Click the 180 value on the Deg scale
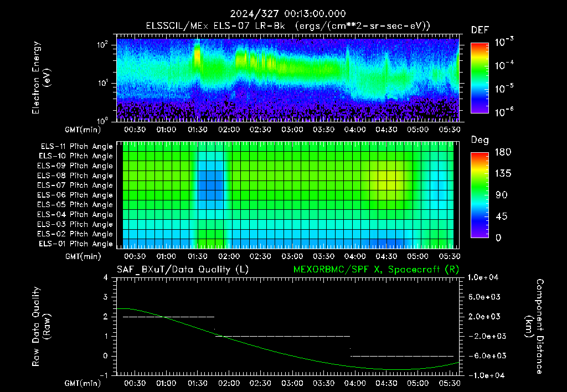567x392 pixels. pyautogui.click(x=503, y=152)
